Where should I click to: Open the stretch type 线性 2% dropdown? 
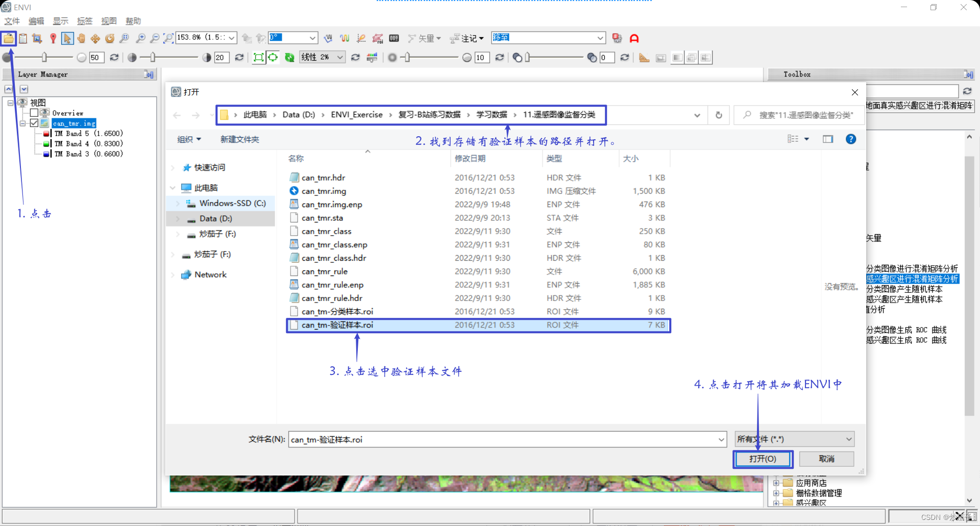tap(340, 57)
